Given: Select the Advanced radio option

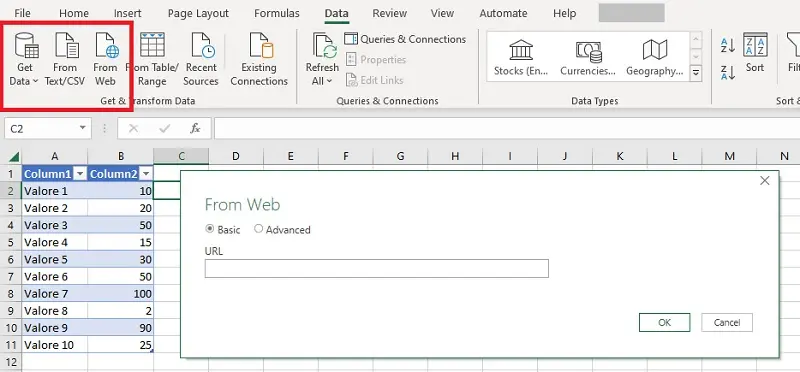Looking at the screenshot, I should point(258,229).
